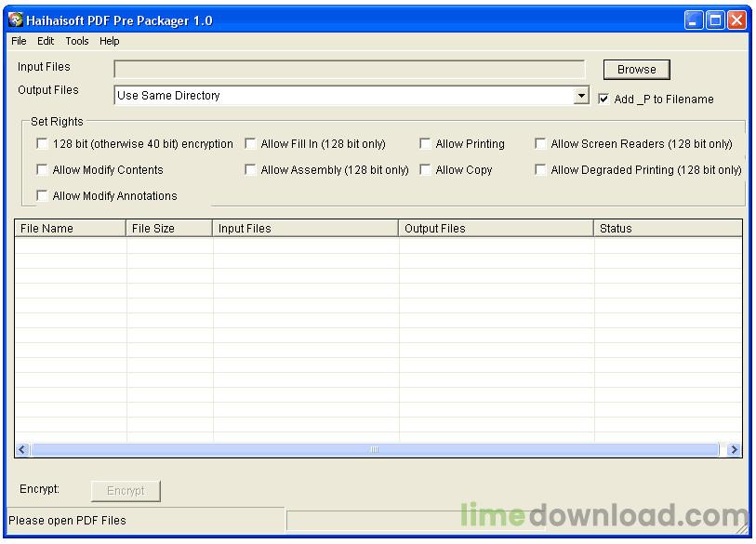This screenshot has width=756, height=544.
Task: Click the progress bar in status area
Action: (417, 521)
